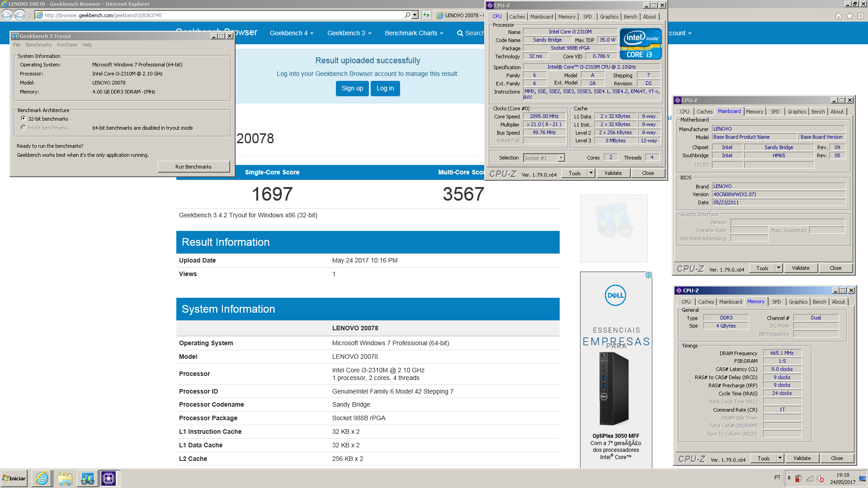
Task: Open recent pages dropdown beside forward button
Action: point(30,15)
